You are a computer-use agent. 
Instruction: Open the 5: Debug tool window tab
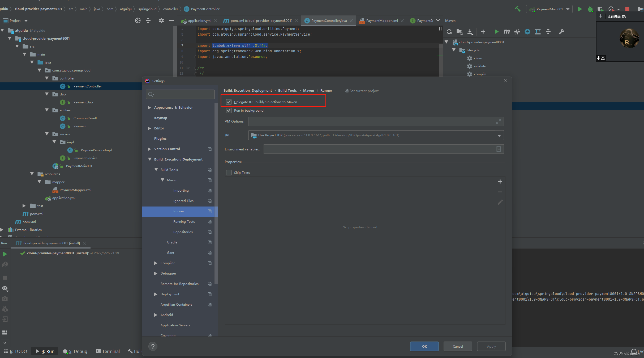(75, 351)
